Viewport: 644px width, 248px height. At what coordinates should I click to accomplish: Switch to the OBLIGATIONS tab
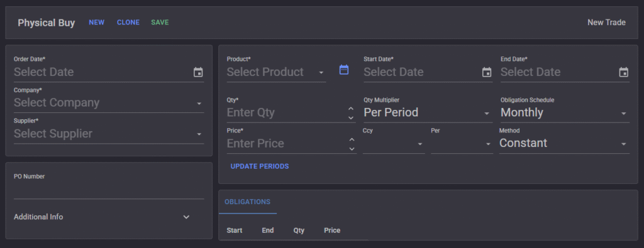pyautogui.click(x=247, y=202)
